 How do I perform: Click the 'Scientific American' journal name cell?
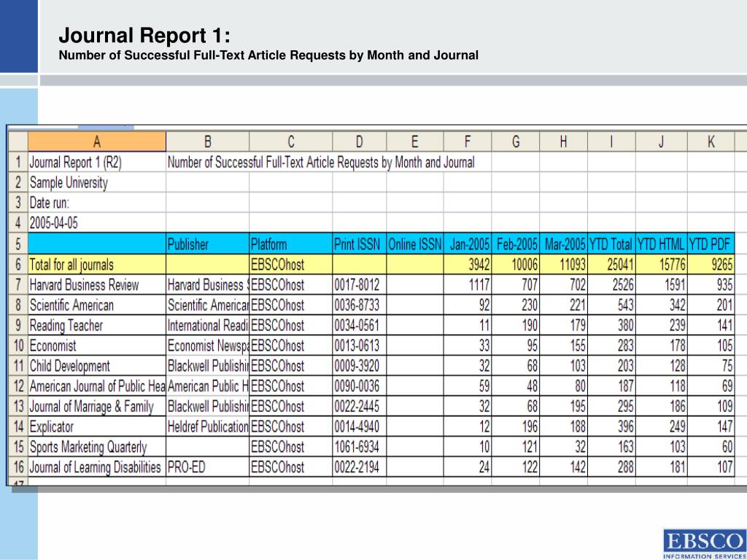coord(97,305)
